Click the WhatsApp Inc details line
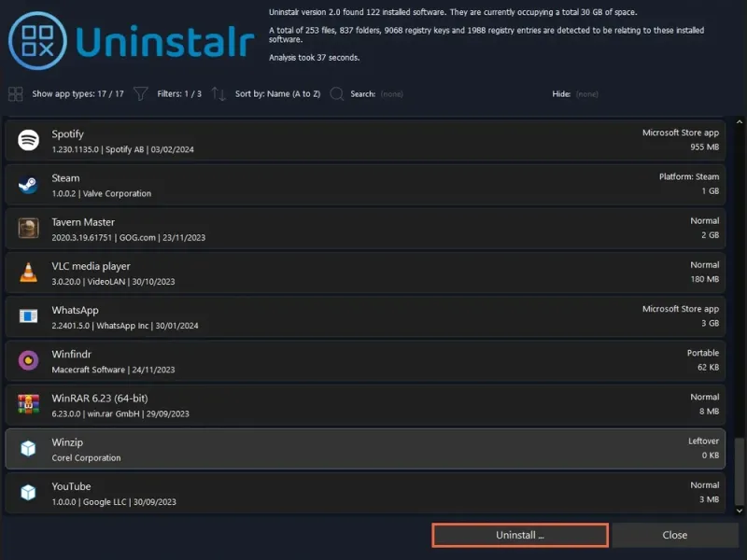747x560 pixels. point(125,326)
